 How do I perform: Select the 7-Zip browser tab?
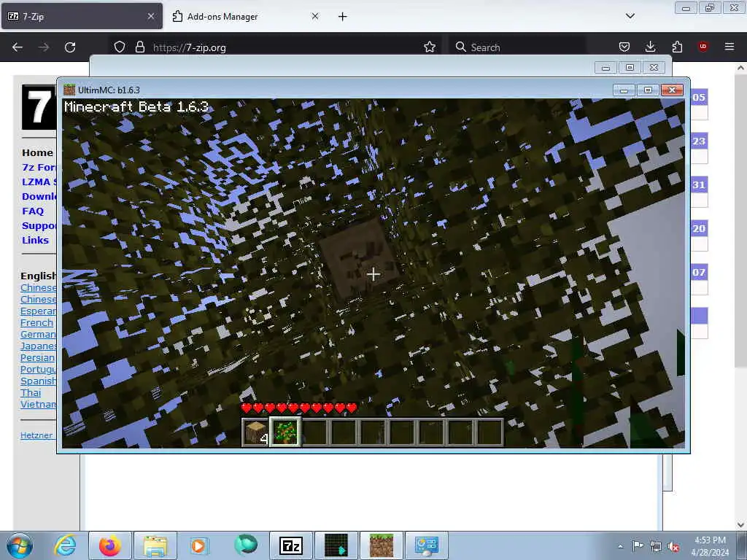click(x=82, y=16)
